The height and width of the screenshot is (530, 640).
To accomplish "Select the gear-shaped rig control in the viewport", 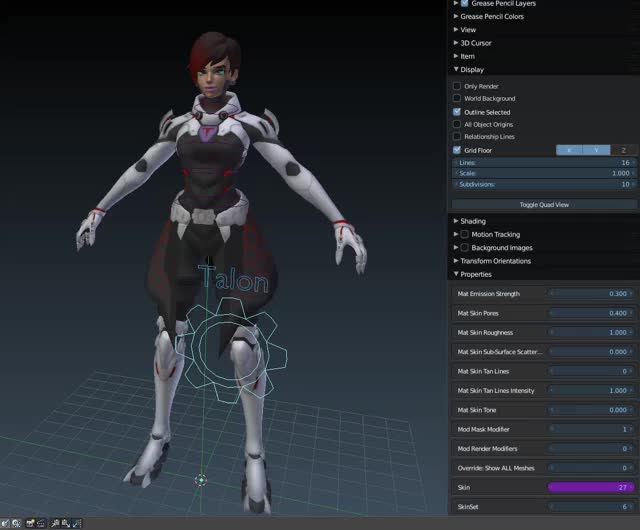I will pos(231,349).
